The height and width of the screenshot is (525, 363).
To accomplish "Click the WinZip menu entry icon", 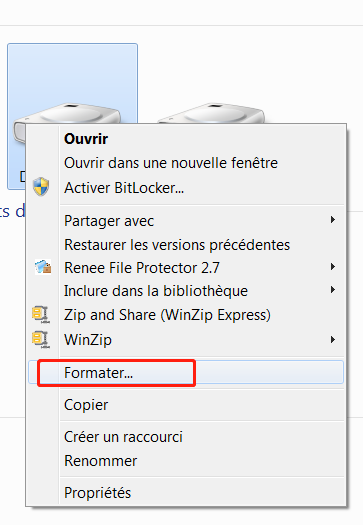I will pos(41,340).
